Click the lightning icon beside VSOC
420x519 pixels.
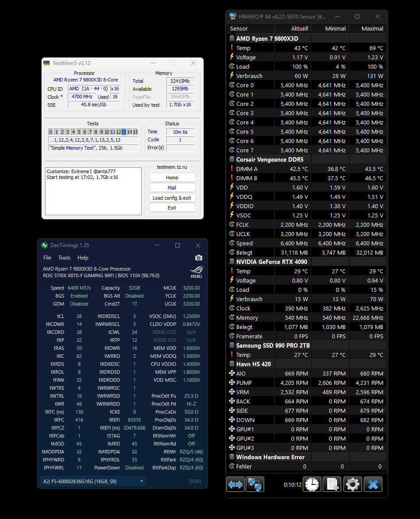point(232,215)
